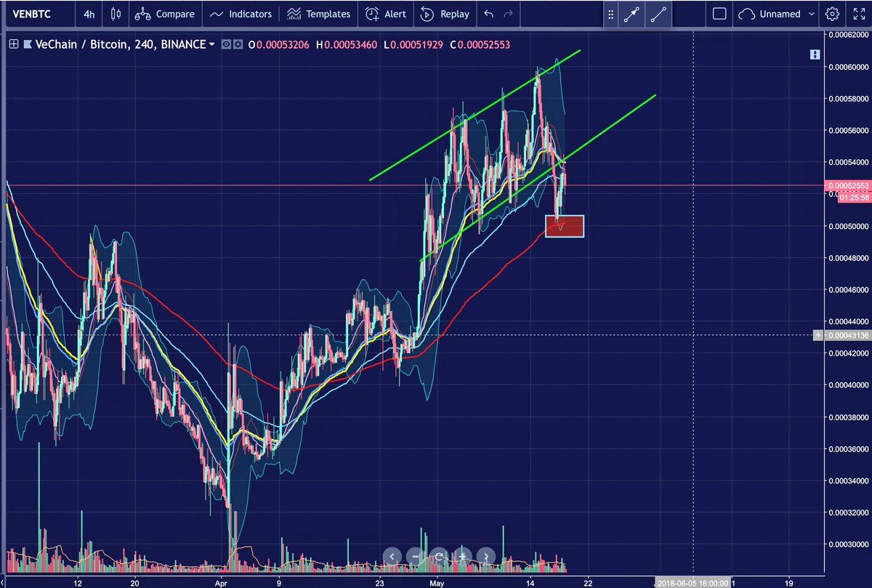Open the Indicators menu
872x588 pixels.
coord(241,14)
